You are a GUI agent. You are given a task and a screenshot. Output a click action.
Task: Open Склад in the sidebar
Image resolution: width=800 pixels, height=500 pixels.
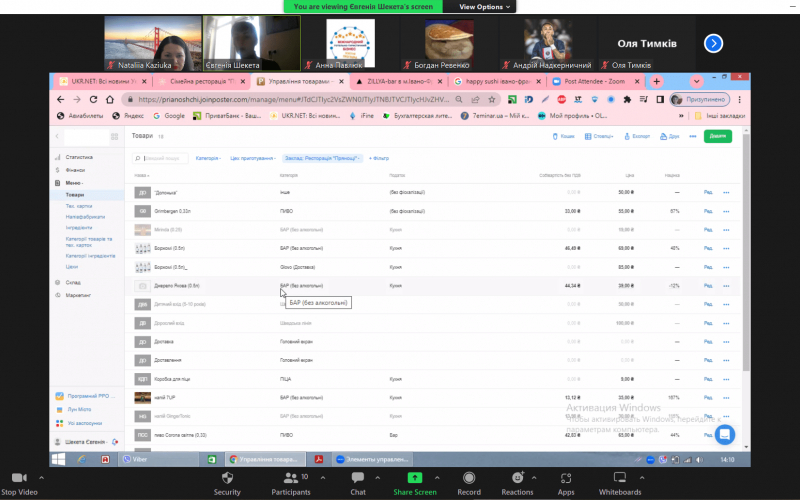tap(73, 282)
